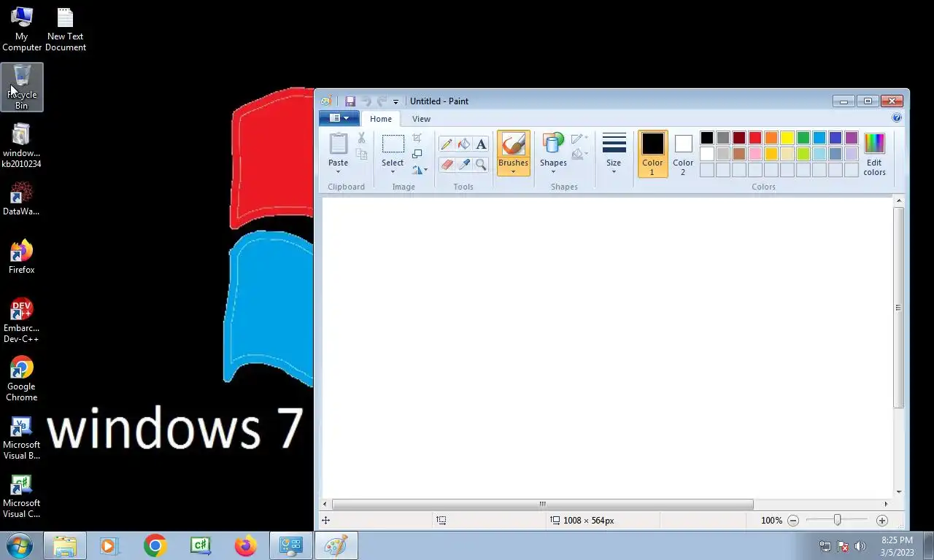Click the Paint icon in title bar
934x560 pixels.
point(326,101)
